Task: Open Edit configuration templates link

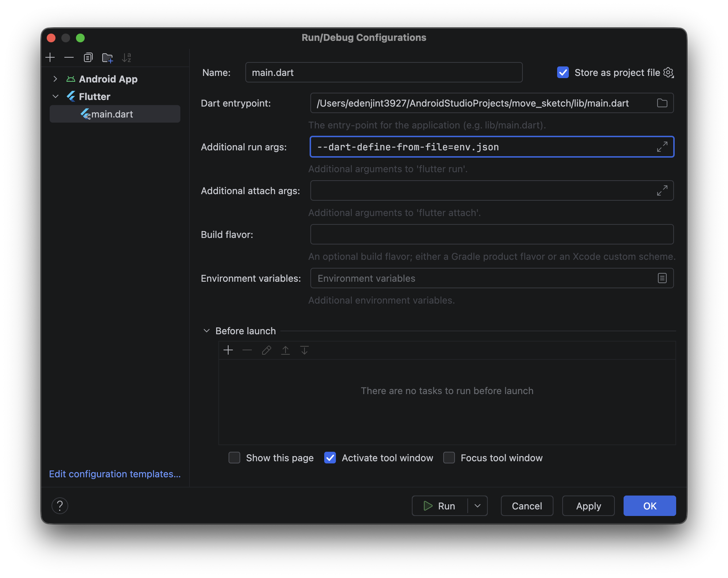Action: [115, 474]
